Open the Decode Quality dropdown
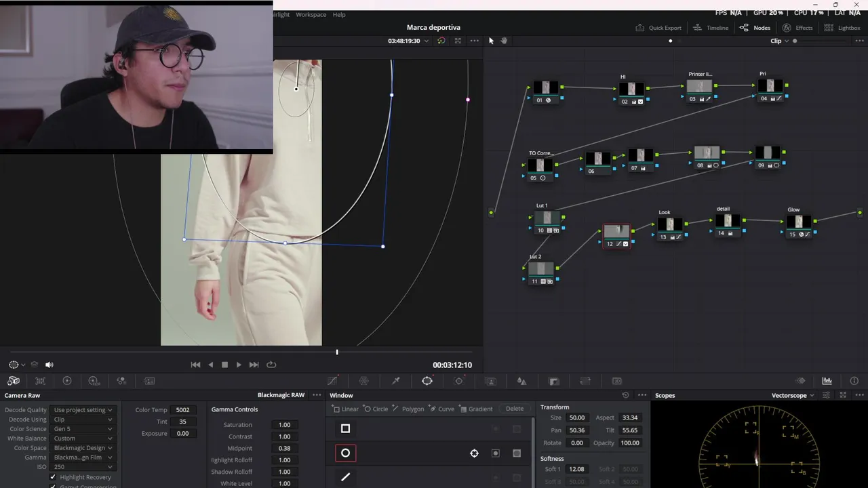This screenshot has width=868, height=488. coord(83,410)
